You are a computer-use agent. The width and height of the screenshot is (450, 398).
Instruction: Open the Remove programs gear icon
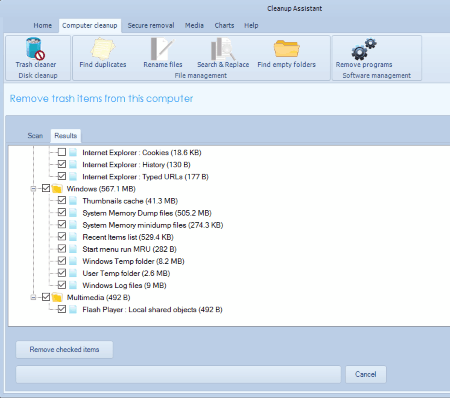pyautogui.click(x=364, y=49)
